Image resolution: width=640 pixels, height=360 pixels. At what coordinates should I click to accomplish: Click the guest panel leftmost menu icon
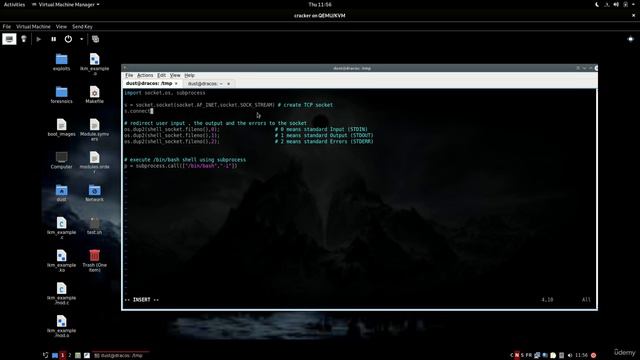point(45,355)
